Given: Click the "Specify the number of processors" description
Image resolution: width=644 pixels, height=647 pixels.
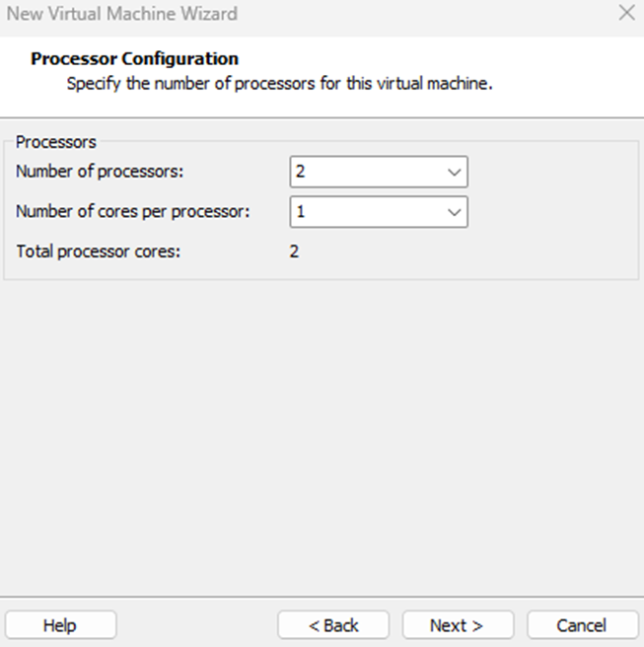Looking at the screenshot, I should pos(280,84).
